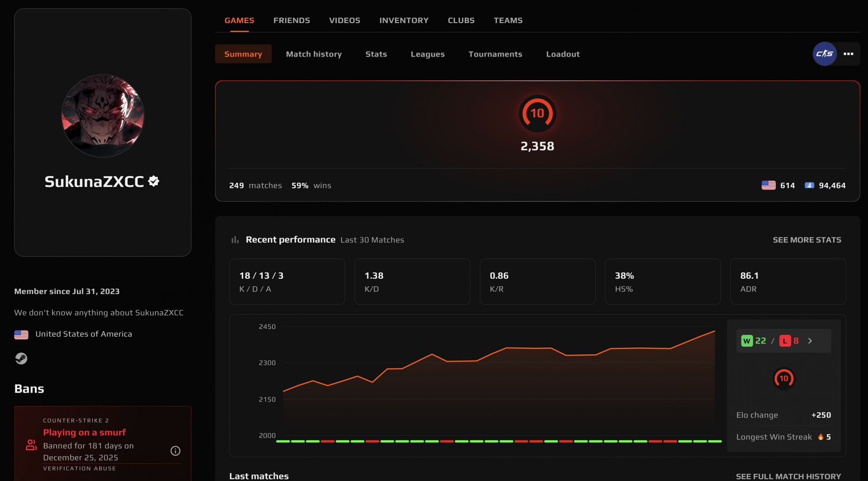Image resolution: width=868 pixels, height=481 pixels.
Task: Click the Elo graph peak at the right end
Action: point(714,331)
